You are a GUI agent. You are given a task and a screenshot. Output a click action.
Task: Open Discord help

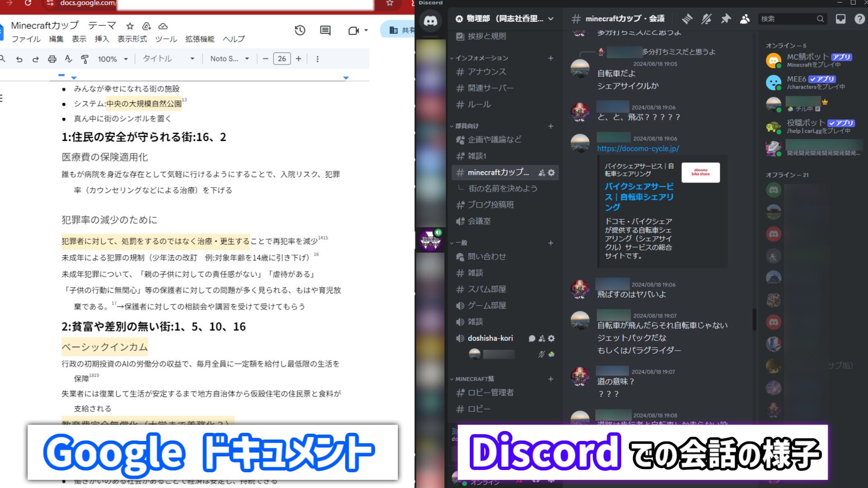coord(859,19)
